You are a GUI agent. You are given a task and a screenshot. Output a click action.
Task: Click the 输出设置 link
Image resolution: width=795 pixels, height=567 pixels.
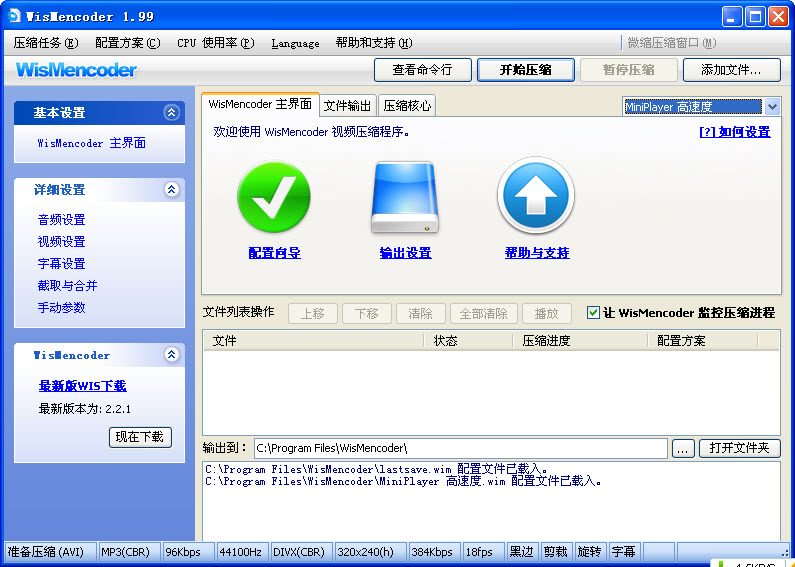tap(406, 253)
